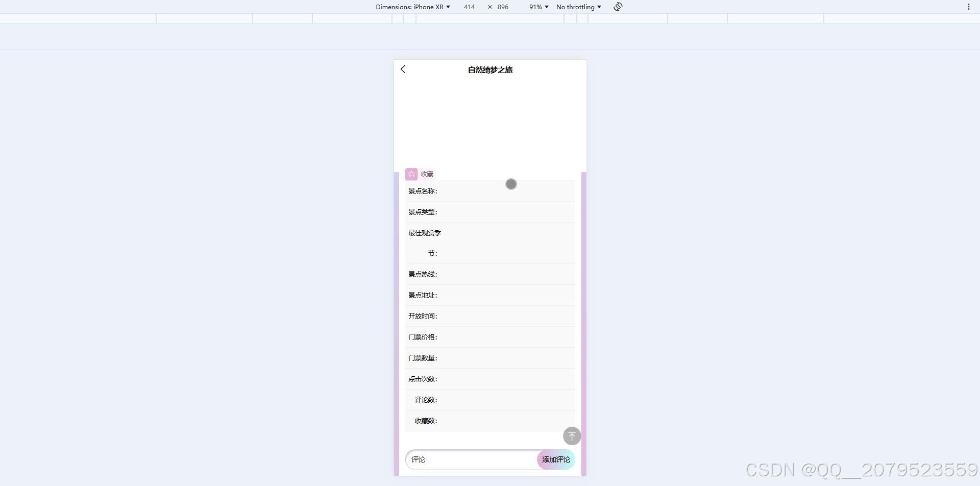Expand the 91% zoom level dropdown
980x486 pixels.
click(x=538, y=7)
